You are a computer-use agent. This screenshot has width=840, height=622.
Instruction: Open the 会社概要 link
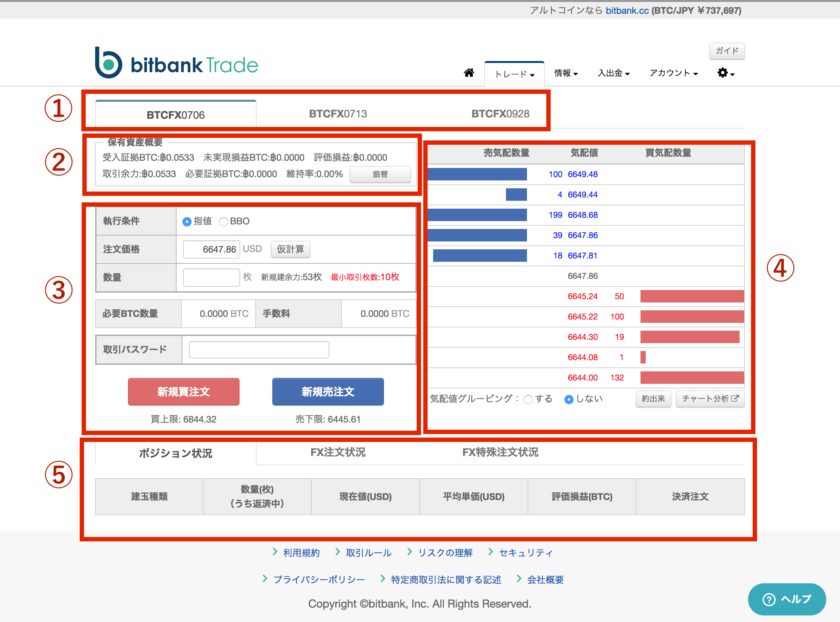tap(545, 579)
